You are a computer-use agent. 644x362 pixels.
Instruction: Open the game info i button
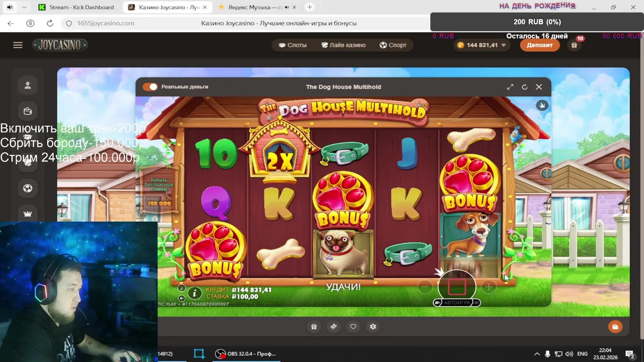pos(195,293)
